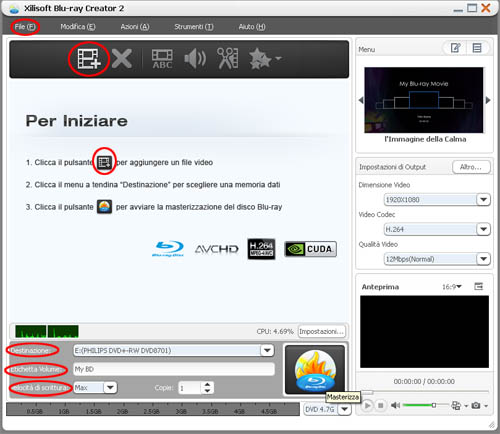This screenshot has width=500, height=434.
Task: Click the 00:00:00 / 00:00:00 time display
Action: click(424, 381)
